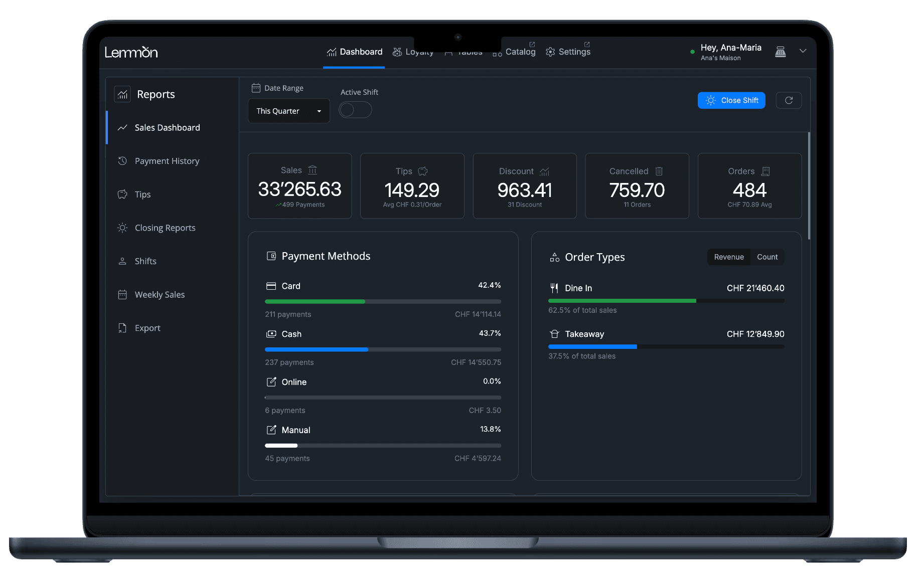
Task: Click the Loyalty medal icon
Action: tap(397, 52)
